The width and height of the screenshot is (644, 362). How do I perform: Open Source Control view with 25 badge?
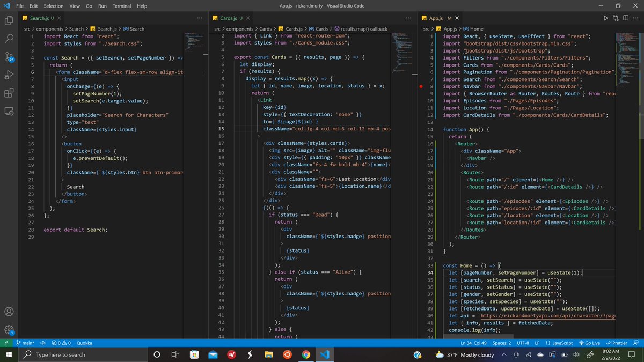coord(9,57)
